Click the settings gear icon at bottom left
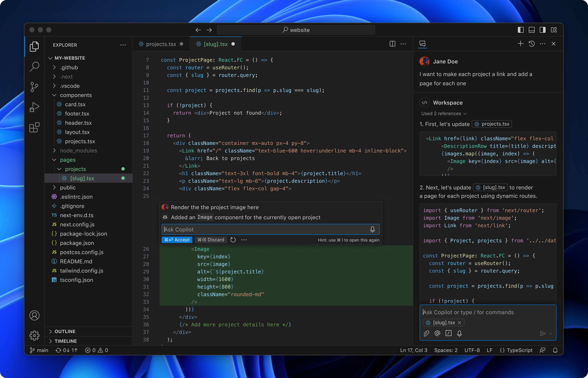 (34, 336)
